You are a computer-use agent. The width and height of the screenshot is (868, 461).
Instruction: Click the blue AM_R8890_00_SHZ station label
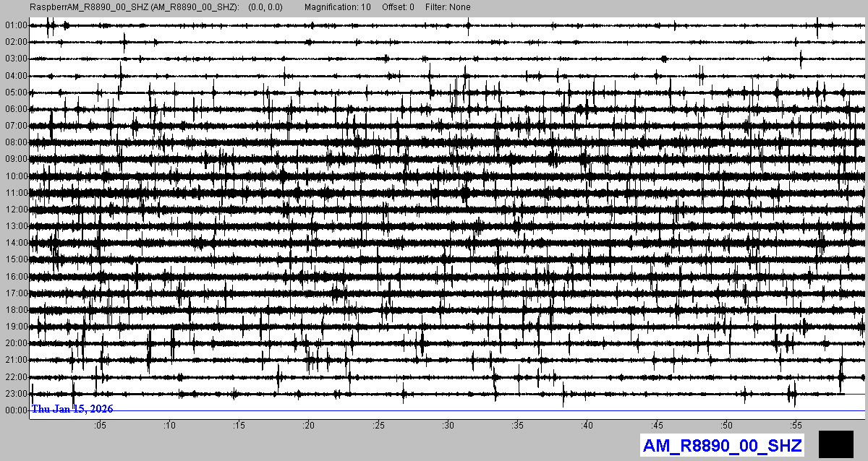click(x=723, y=446)
